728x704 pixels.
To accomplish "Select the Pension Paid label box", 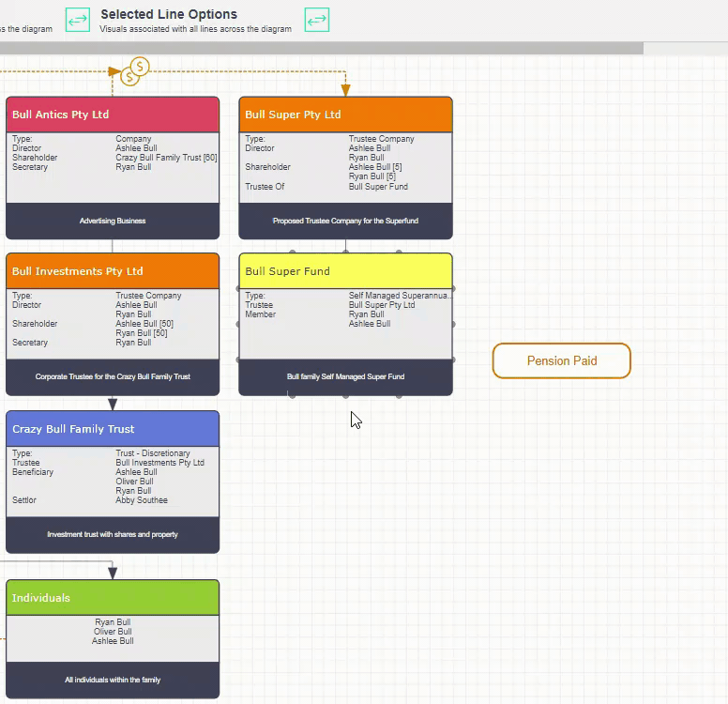I will click(x=561, y=360).
